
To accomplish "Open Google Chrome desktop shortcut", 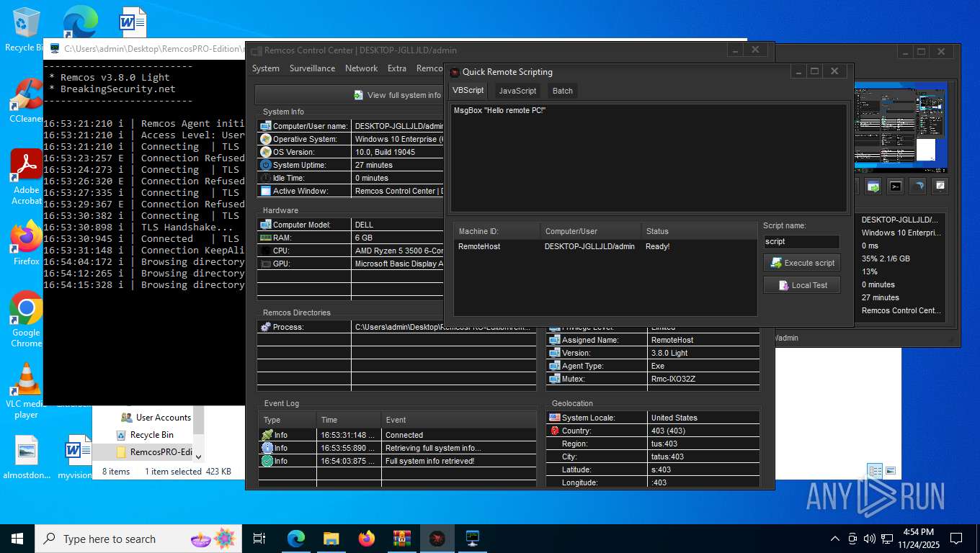I will 26,320.
